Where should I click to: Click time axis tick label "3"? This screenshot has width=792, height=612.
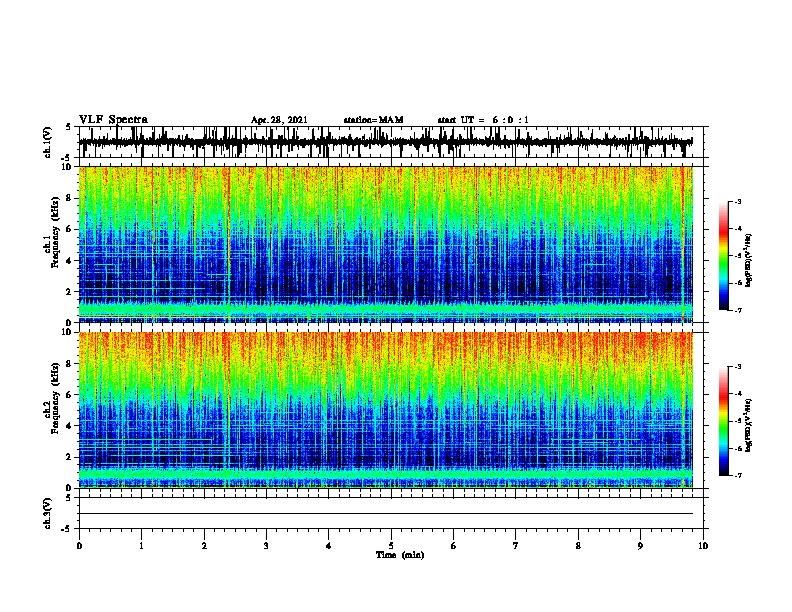pos(266,546)
